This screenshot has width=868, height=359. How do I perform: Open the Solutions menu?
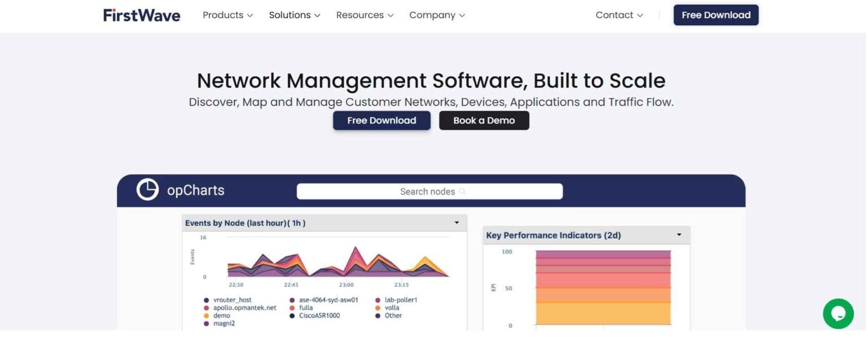coord(294,15)
